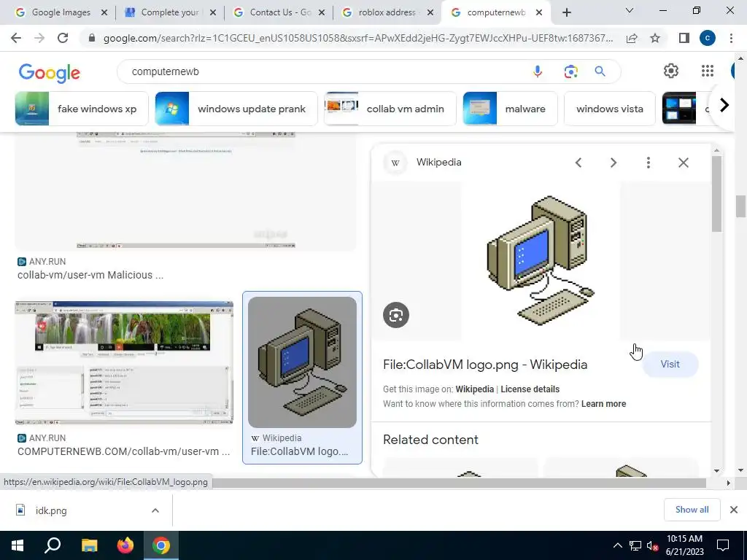This screenshot has height=560, width=747.
Task: Show next image in the Wikipedia preview panel
Action: (613, 163)
